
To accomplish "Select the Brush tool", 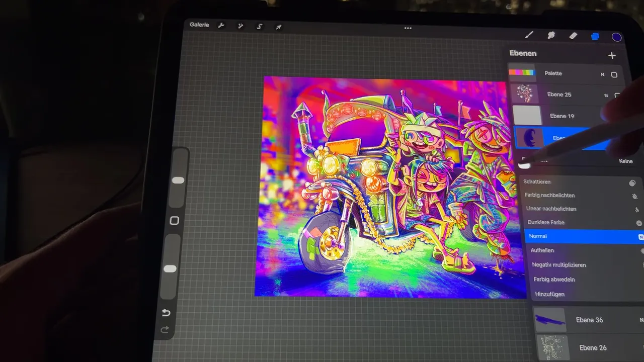I will tap(529, 35).
